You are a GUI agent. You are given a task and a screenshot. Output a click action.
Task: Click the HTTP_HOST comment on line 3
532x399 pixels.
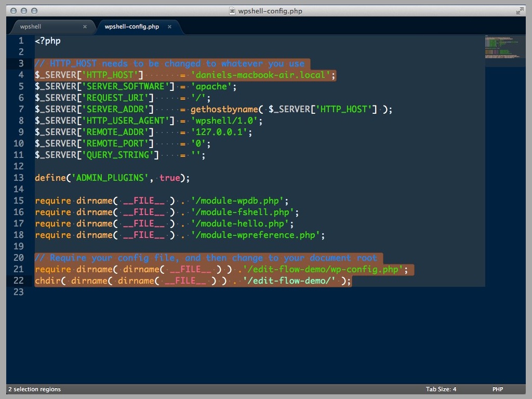pyautogui.click(x=169, y=63)
